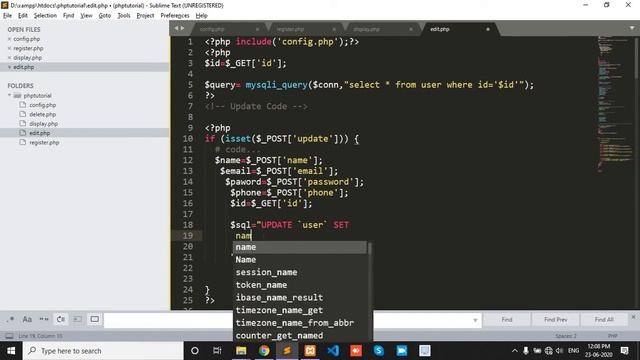The height and width of the screenshot is (360, 640).
Task: Open edit.php in phptutorial folder
Action: pos(39,133)
